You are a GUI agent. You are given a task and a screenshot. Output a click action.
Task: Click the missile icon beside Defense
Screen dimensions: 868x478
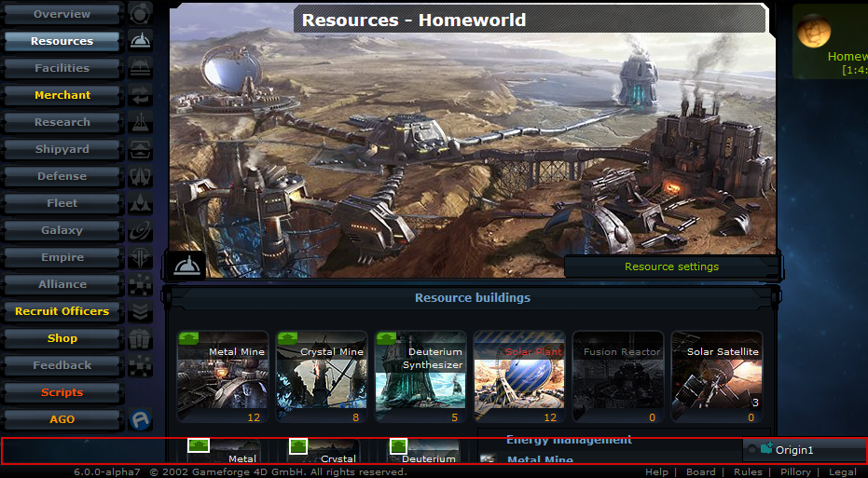point(140,176)
